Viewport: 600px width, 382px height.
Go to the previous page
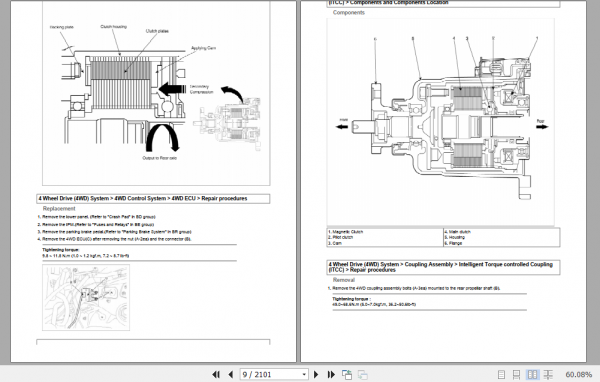click(x=230, y=374)
